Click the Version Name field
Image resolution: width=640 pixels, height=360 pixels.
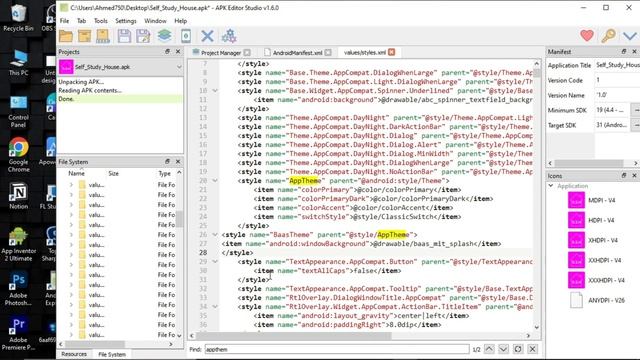[x=617, y=95]
